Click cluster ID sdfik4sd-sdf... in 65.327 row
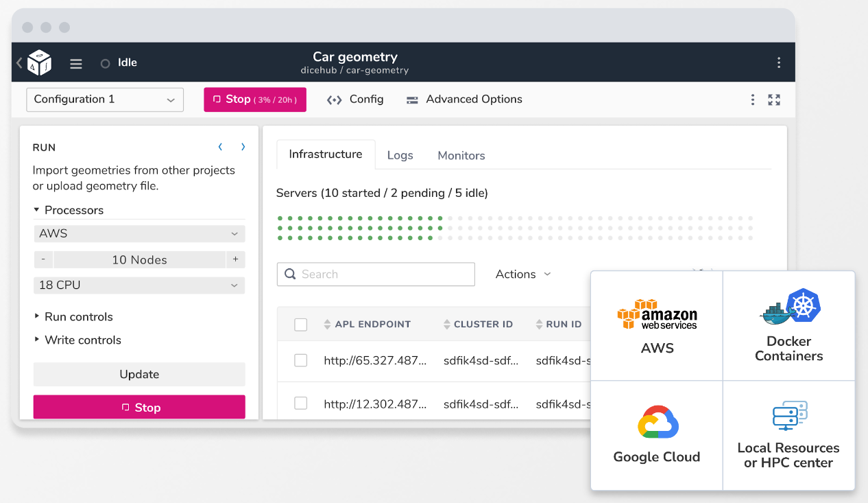Viewport: 868px width, 503px height. tap(481, 360)
